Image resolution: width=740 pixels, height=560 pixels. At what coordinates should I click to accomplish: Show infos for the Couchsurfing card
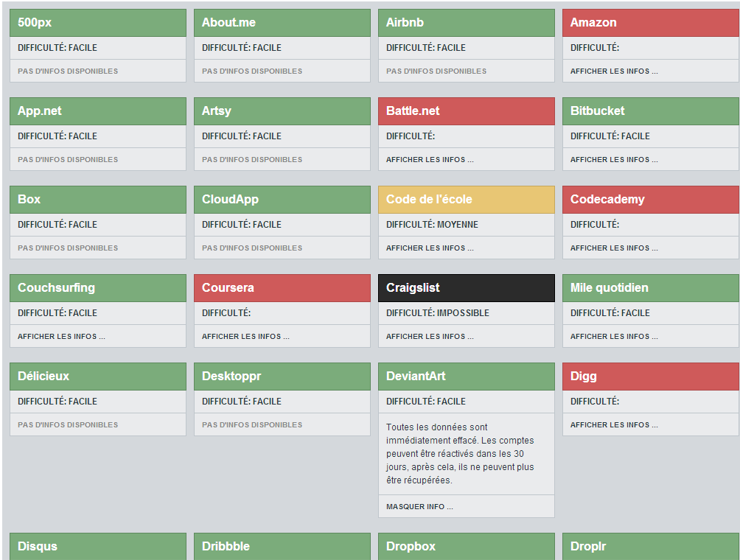[x=61, y=337]
